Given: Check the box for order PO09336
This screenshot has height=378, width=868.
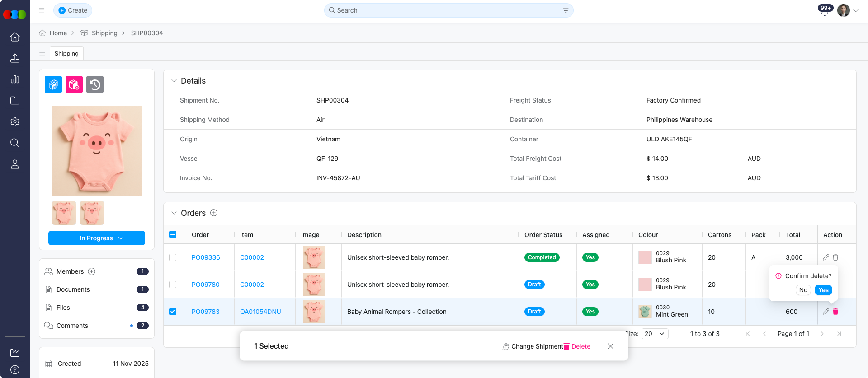Looking at the screenshot, I should (x=173, y=257).
